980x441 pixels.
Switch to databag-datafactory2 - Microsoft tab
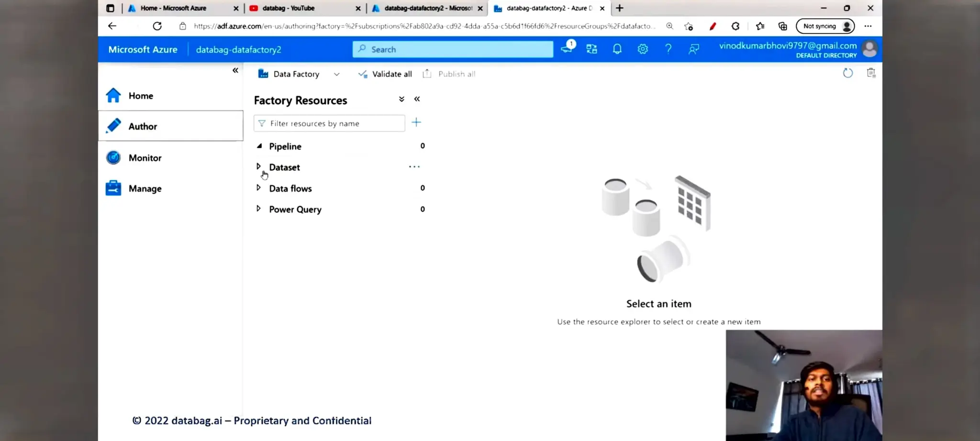pyautogui.click(x=428, y=8)
